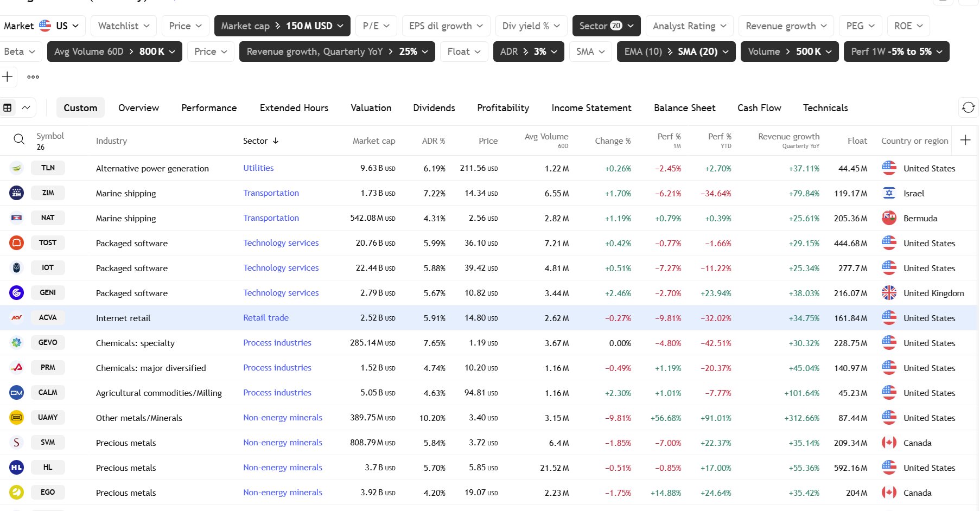Screen dimensions: 980x511
Task: Open the three-dots more filters menu
Action: [x=33, y=77]
